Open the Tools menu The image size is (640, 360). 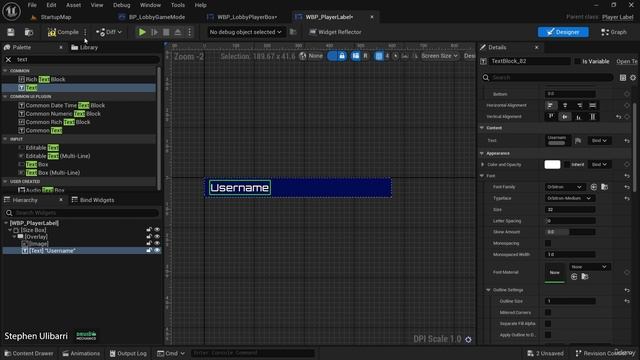coord(178,5)
